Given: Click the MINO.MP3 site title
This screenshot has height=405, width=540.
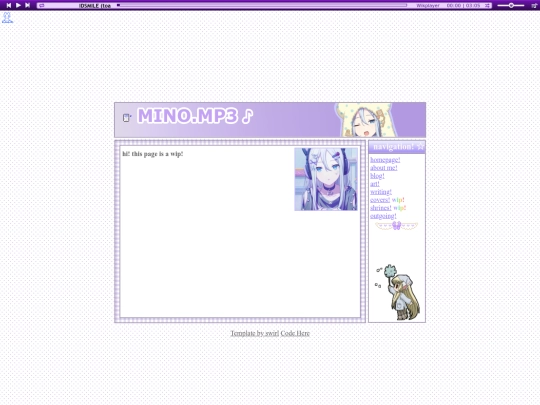Looking at the screenshot, I should click(188, 116).
